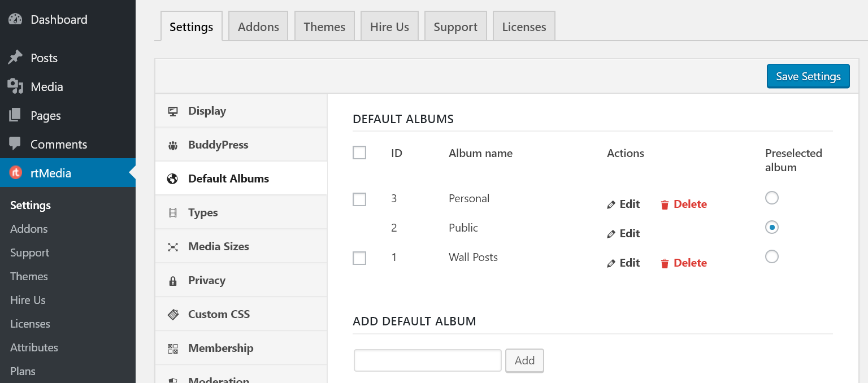The height and width of the screenshot is (383, 868).
Task: Check the checkbox next to the Personal album
Action: [x=359, y=199]
